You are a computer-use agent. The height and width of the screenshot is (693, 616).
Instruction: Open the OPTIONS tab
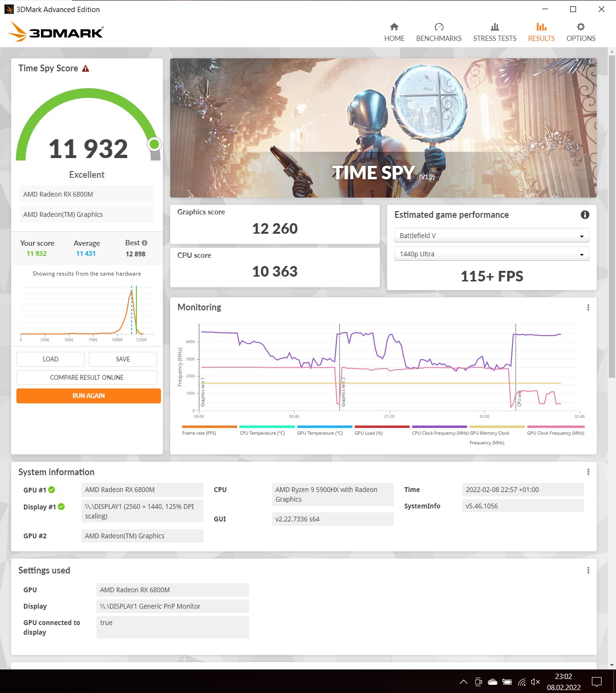coord(581,32)
